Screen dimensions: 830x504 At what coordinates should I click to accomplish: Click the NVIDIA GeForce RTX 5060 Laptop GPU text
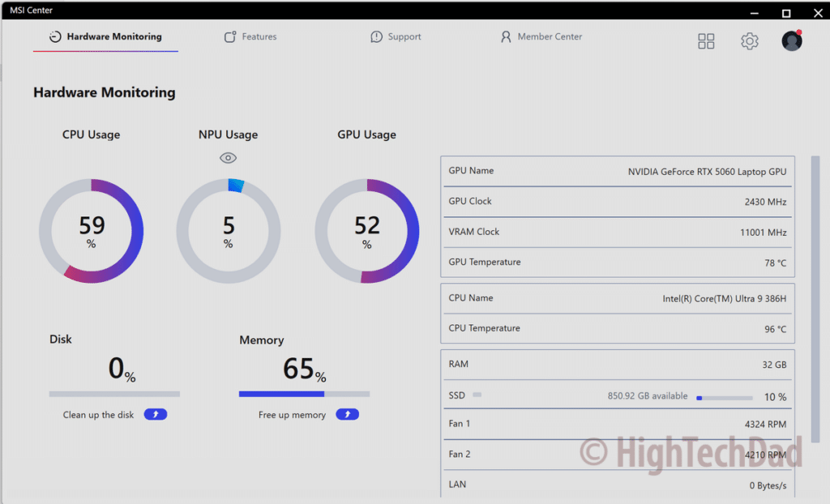point(707,172)
